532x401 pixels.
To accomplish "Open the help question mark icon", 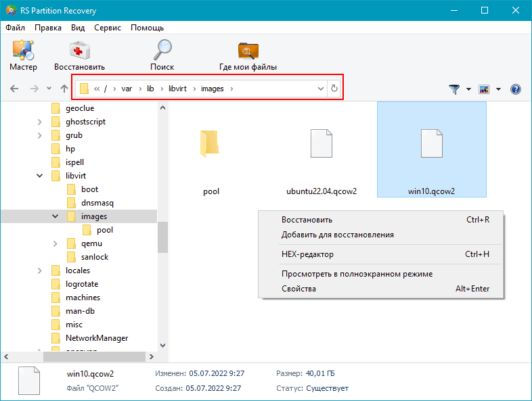I will pyautogui.click(x=515, y=89).
